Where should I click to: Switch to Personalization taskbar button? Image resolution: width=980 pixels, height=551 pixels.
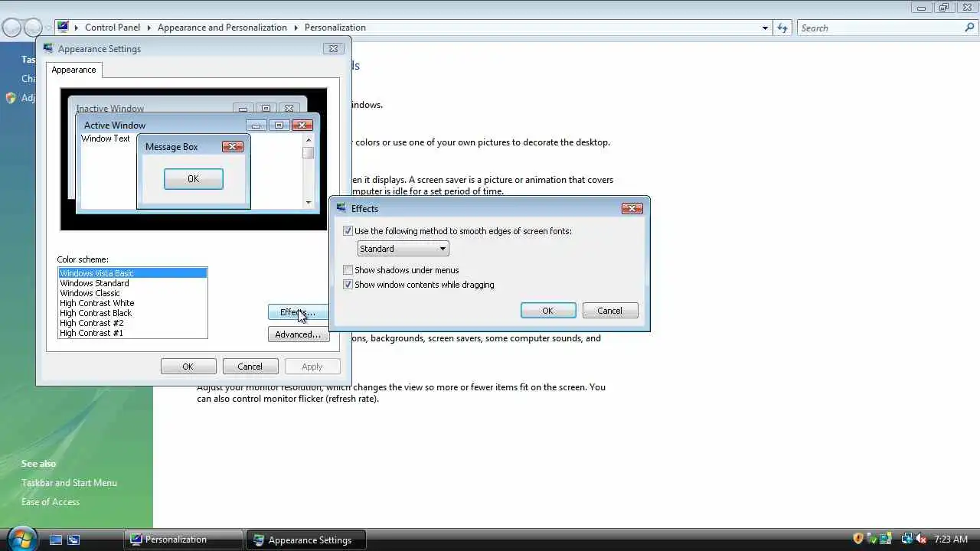[x=184, y=540]
